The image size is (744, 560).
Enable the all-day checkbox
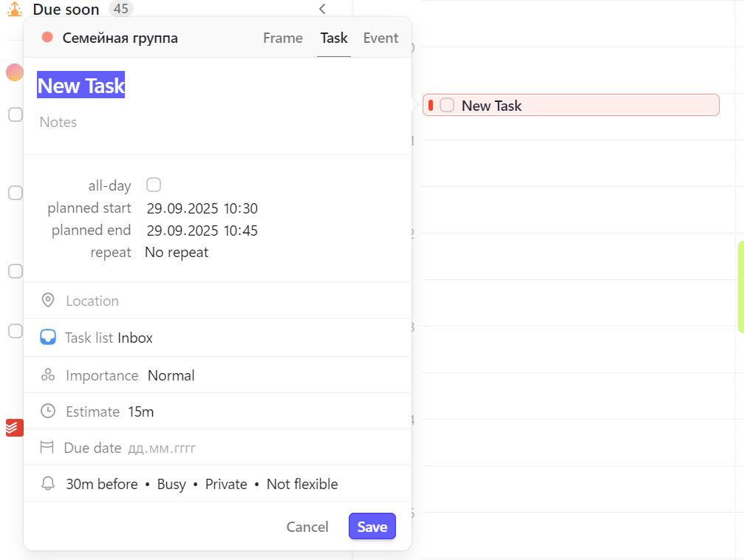click(x=154, y=185)
